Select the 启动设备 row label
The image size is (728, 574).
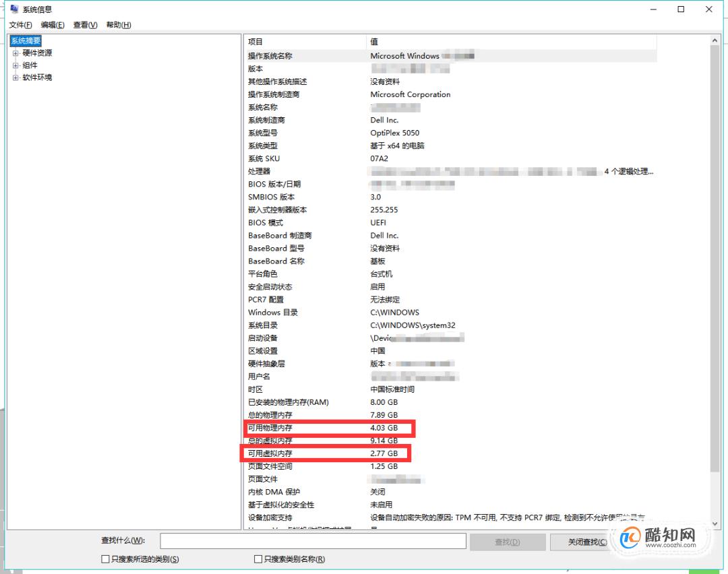pos(263,338)
